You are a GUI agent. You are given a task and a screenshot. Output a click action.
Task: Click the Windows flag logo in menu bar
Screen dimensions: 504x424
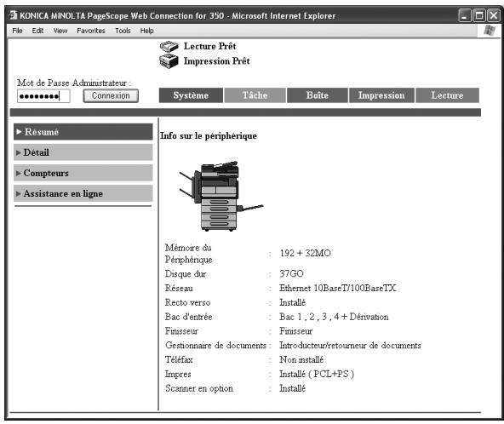pos(490,31)
